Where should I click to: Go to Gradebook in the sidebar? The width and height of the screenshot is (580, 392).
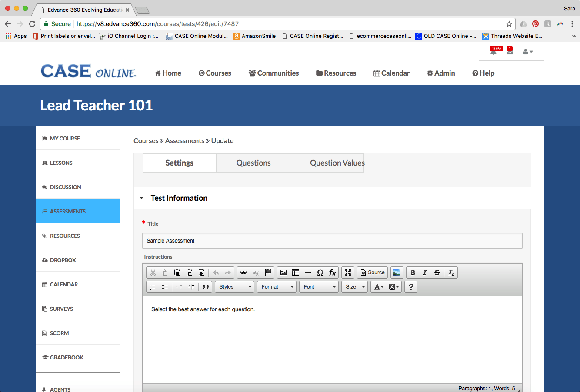[67, 357]
